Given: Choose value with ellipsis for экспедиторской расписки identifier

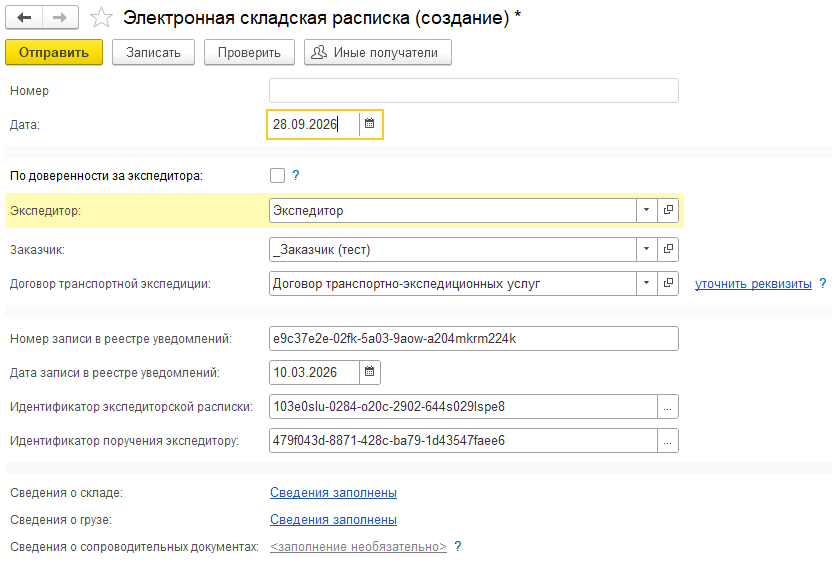Looking at the screenshot, I should (x=668, y=407).
